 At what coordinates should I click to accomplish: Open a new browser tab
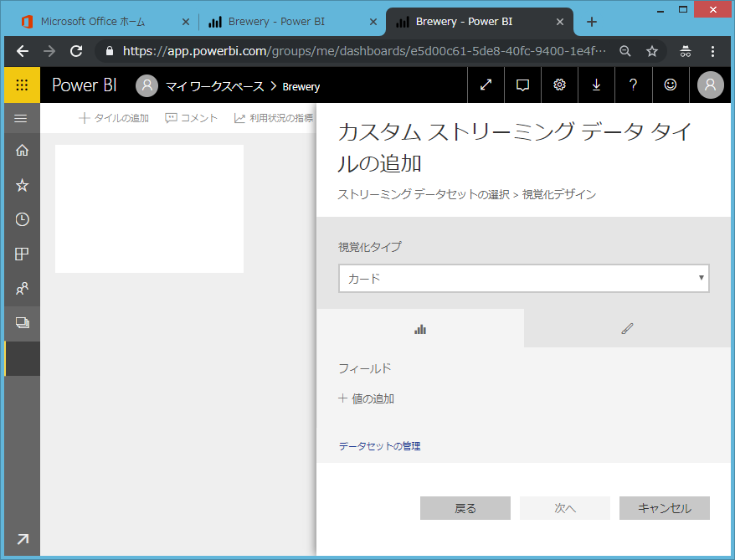pos(592,22)
